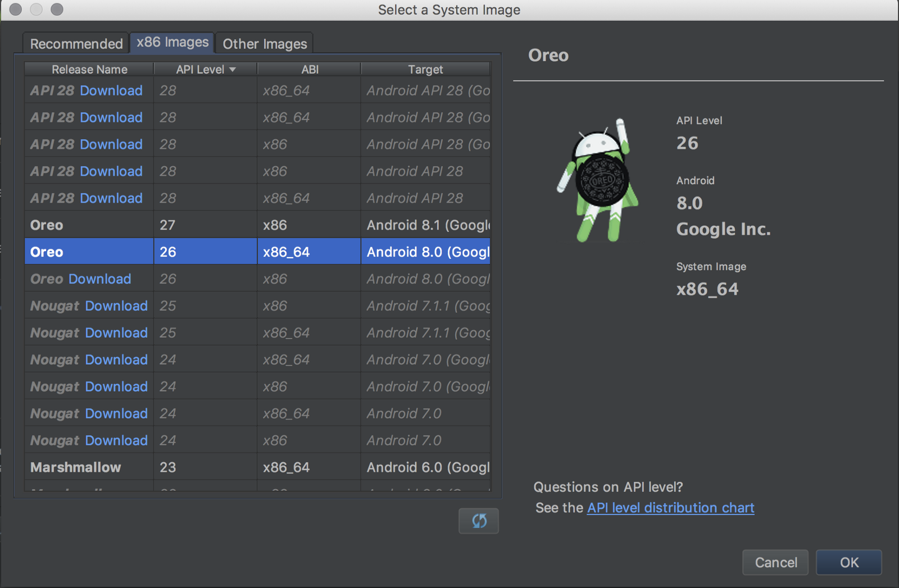This screenshot has width=899, height=588.
Task: Click the "Questions on API level?" text
Action: pos(608,487)
